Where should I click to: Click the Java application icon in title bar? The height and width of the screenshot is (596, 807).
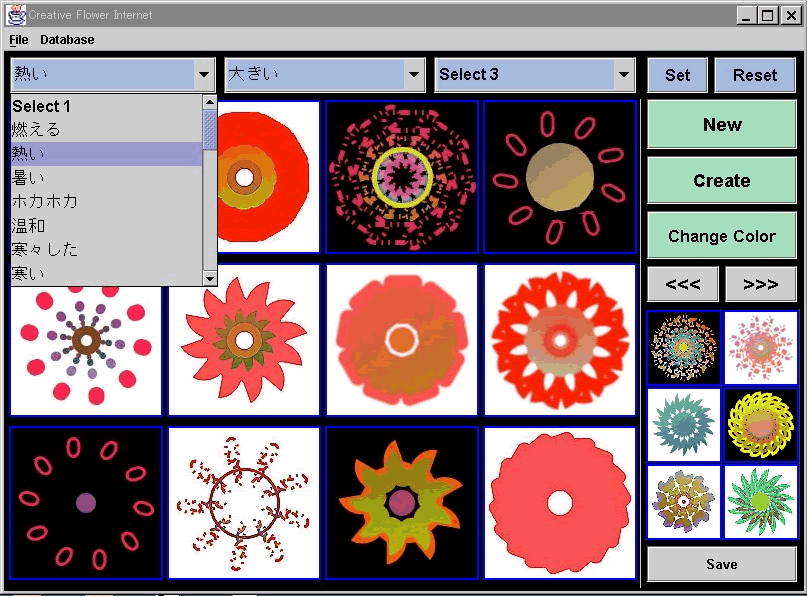15,15
